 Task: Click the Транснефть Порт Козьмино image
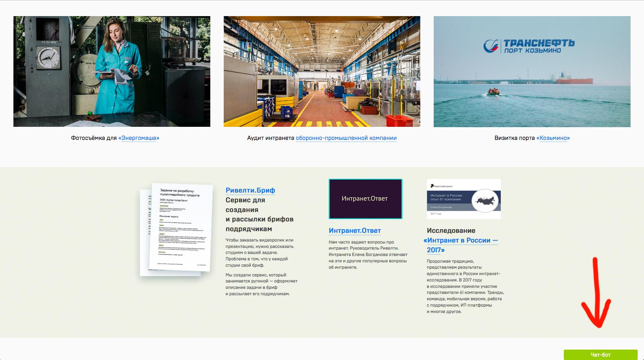pos(532,71)
